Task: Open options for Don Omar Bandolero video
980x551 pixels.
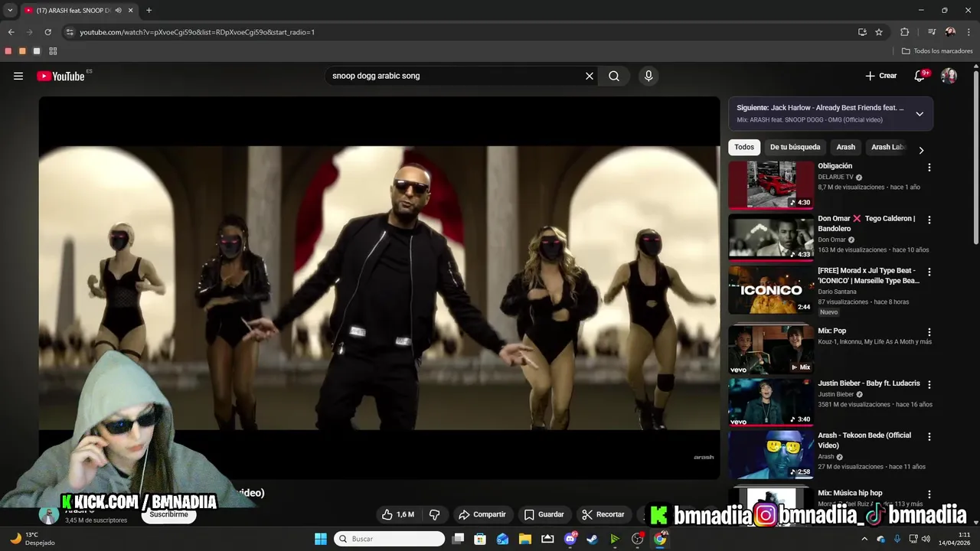Action: click(929, 220)
